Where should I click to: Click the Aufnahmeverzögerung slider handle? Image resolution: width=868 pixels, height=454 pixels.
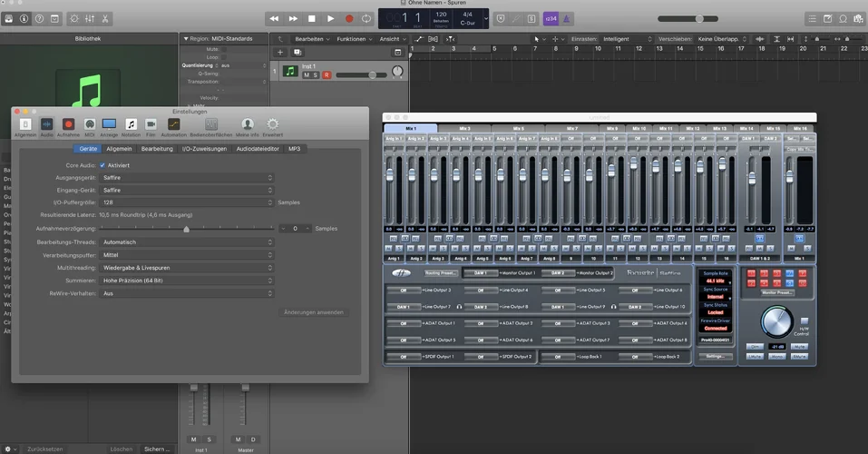coord(187,229)
